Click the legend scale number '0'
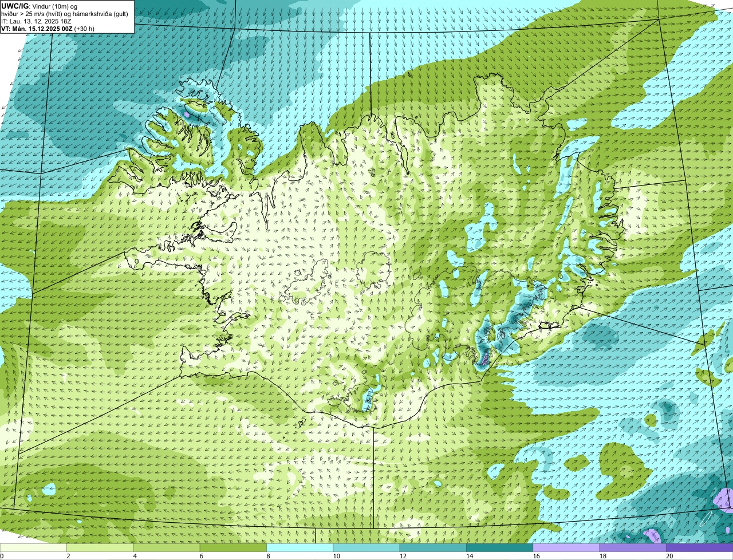Viewport: 733px width, 560px height. pyautogui.click(x=2, y=556)
